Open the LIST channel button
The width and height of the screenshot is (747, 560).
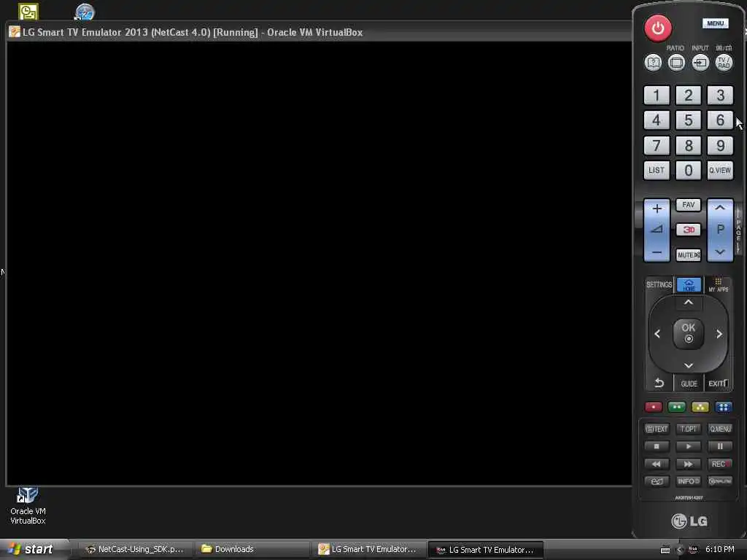pyautogui.click(x=657, y=171)
